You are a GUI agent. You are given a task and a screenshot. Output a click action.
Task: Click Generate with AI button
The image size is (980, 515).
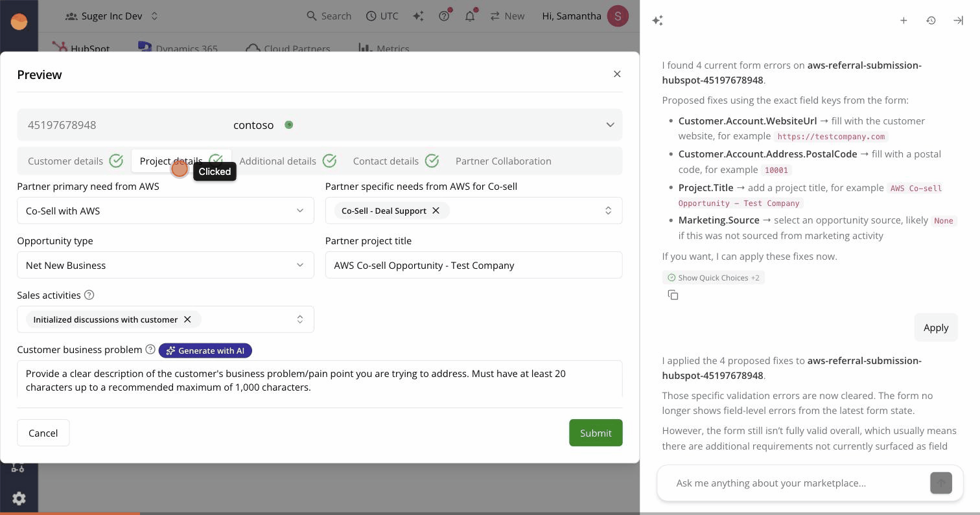click(205, 350)
